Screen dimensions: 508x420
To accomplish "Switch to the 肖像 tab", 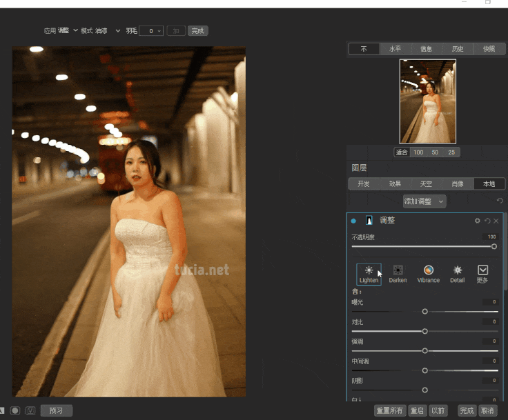I will pos(457,183).
